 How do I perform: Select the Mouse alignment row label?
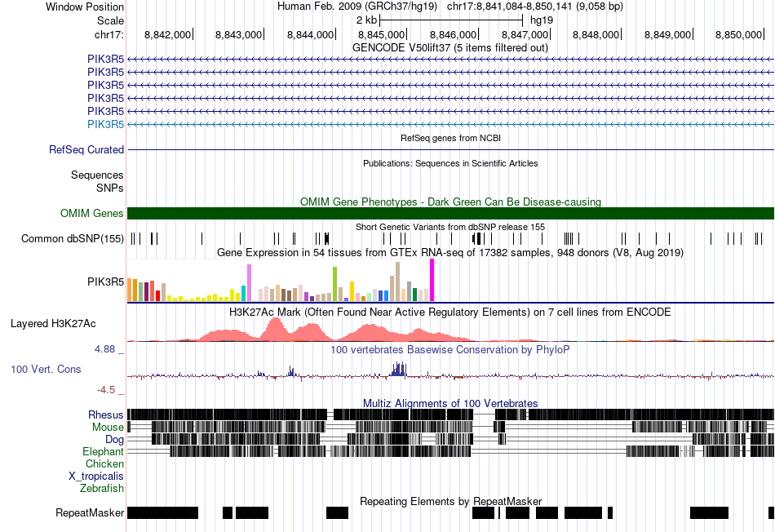108,427
